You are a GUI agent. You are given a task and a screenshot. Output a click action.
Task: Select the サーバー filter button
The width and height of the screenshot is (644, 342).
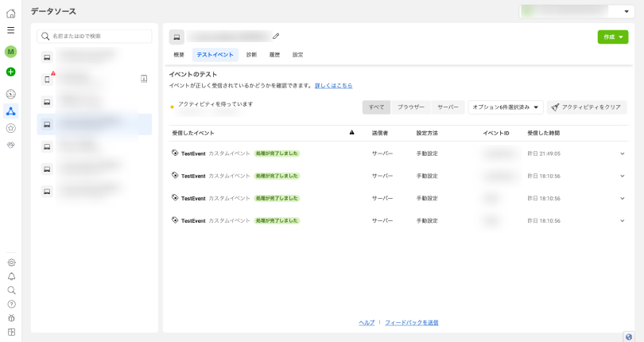(x=448, y=107)
